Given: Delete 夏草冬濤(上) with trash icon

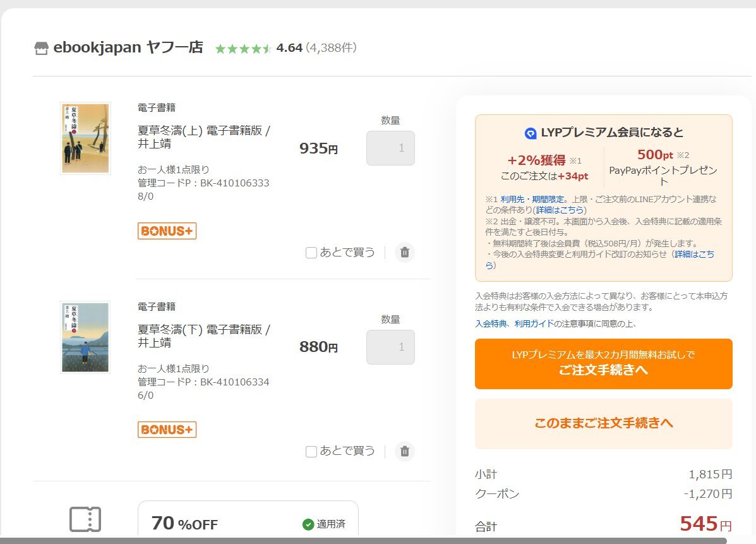Looking at the screenshot, I should 405,252.
